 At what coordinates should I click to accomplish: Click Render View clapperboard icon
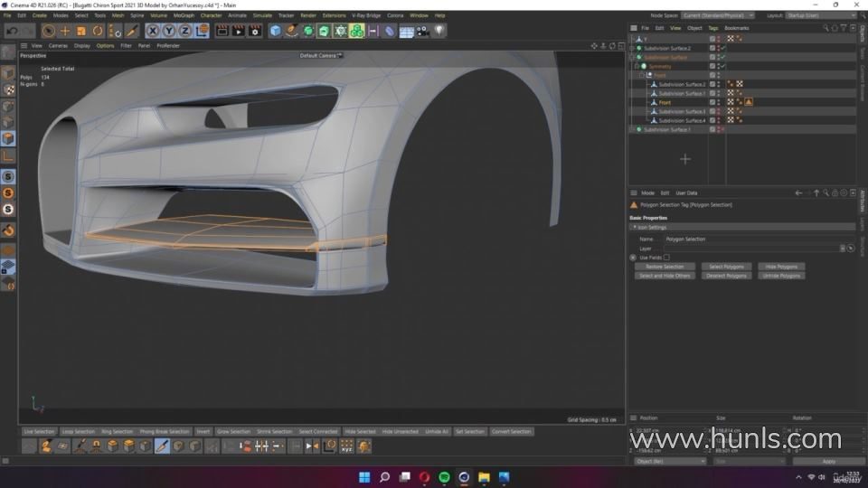pyautogui.click(x=222, y=31)
